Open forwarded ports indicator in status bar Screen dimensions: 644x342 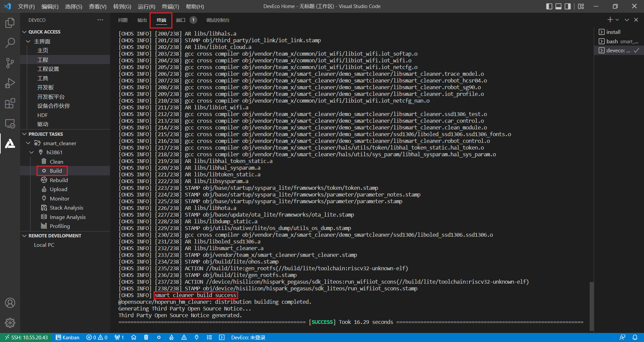coord(119,337)
